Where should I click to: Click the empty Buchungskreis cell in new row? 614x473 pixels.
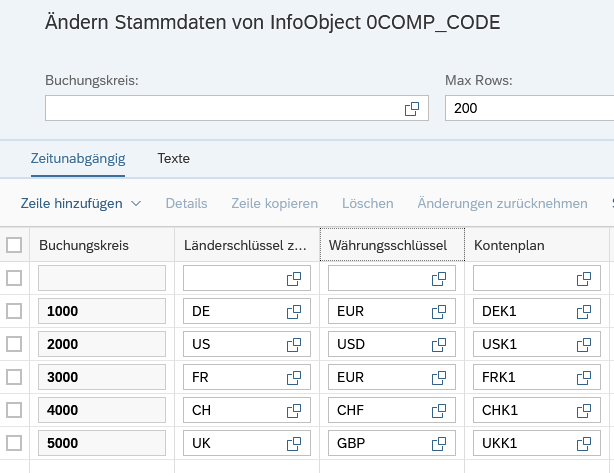pyautogui.click(x=102, y=278)
